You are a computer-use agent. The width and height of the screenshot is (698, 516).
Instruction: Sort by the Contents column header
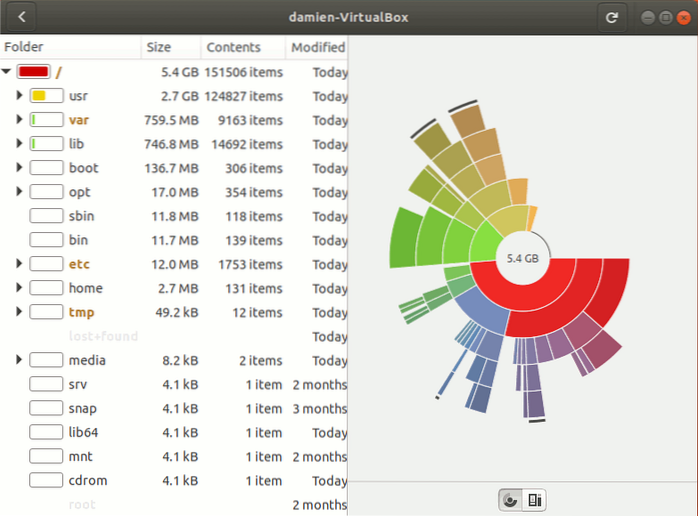pyautogui.click(x=233, y=47)
